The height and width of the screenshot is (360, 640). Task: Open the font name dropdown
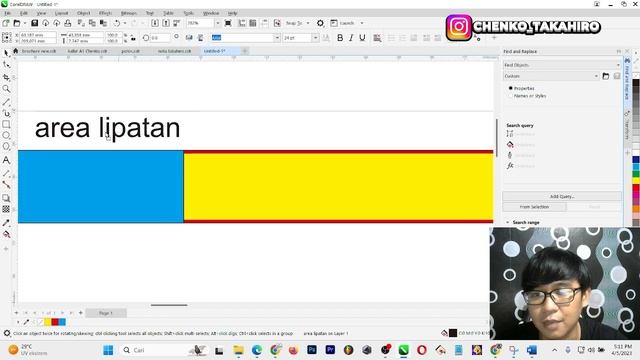[x=277, y=38]
